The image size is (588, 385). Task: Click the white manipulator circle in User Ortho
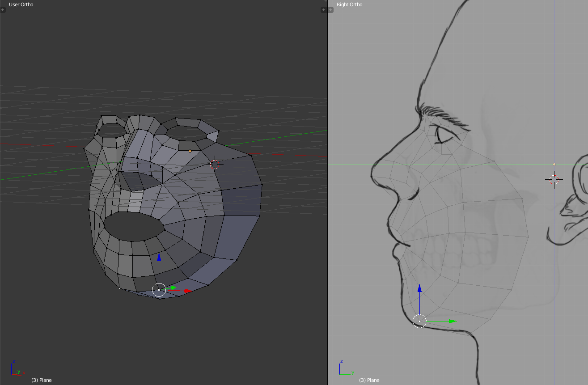point(159,290)
